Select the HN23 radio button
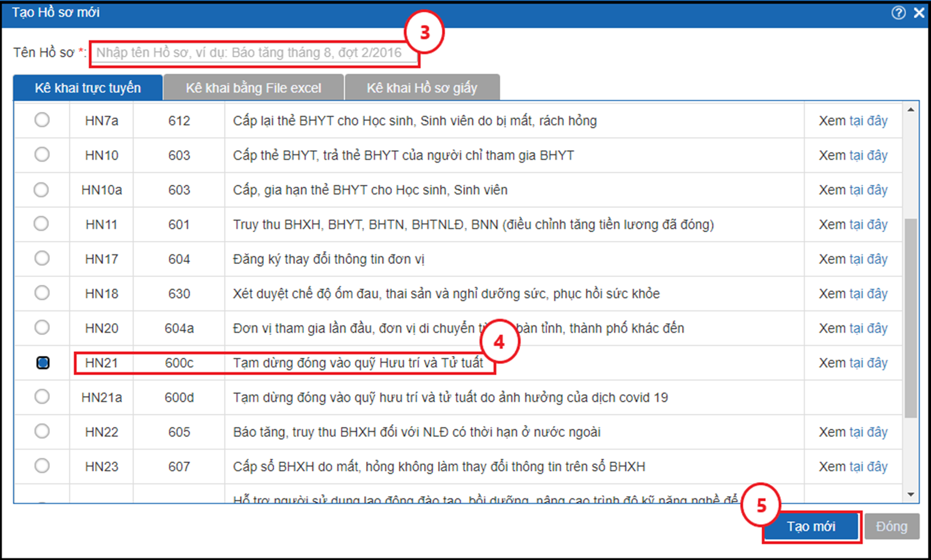The width and height of the screenshot is (931, 560). click(x=42, y=466)
